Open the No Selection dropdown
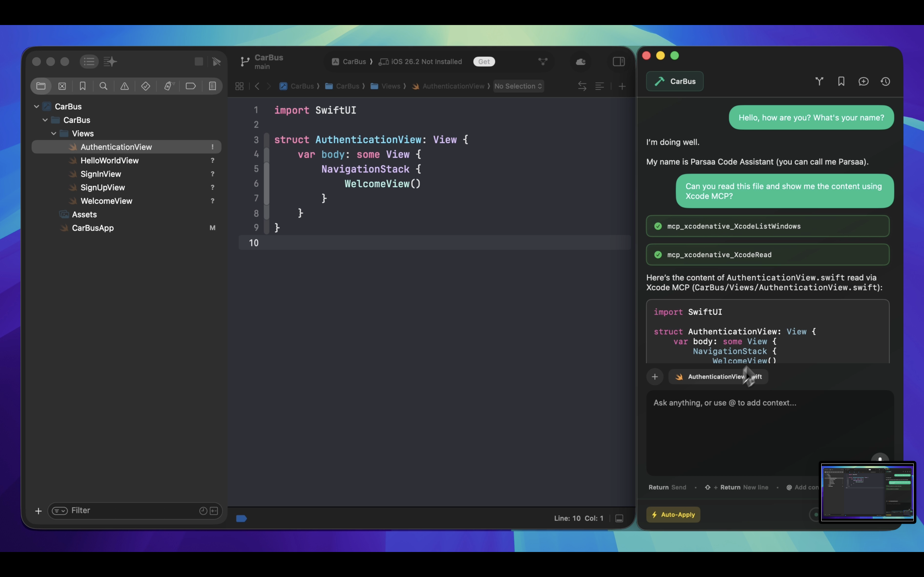The image size is (924, 577). coord(518,86)
